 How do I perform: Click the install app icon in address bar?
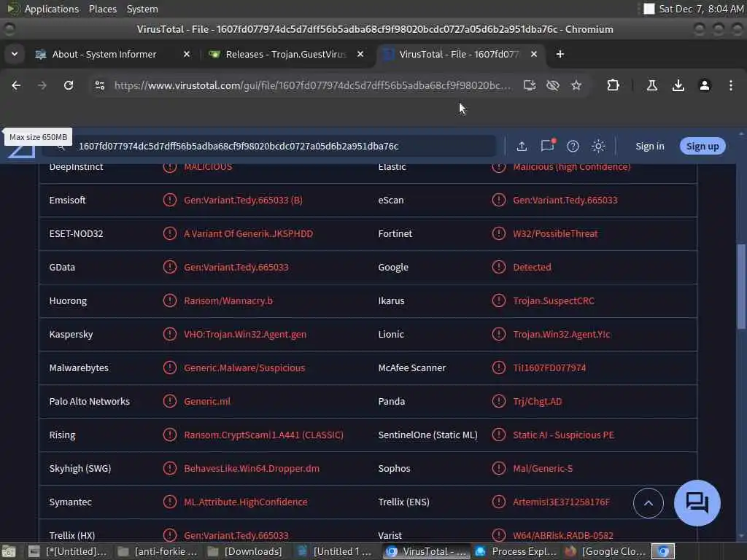tap(530, 85)
